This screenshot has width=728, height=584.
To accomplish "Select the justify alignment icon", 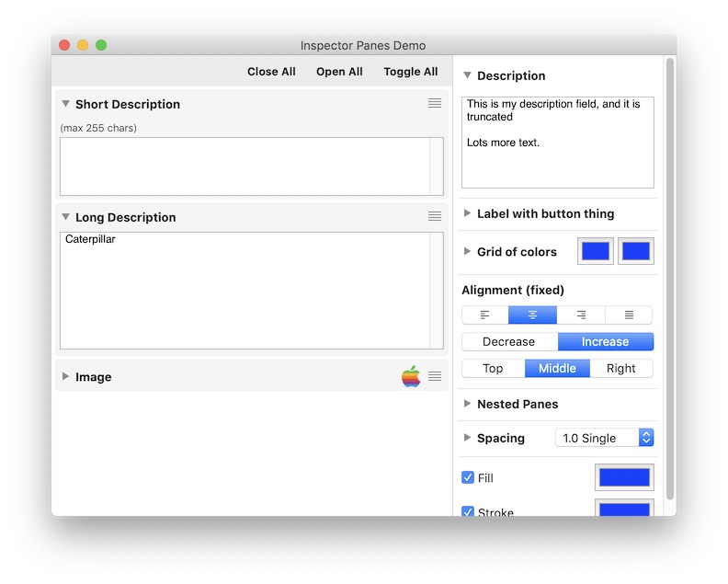I will (x=629, y=315).
